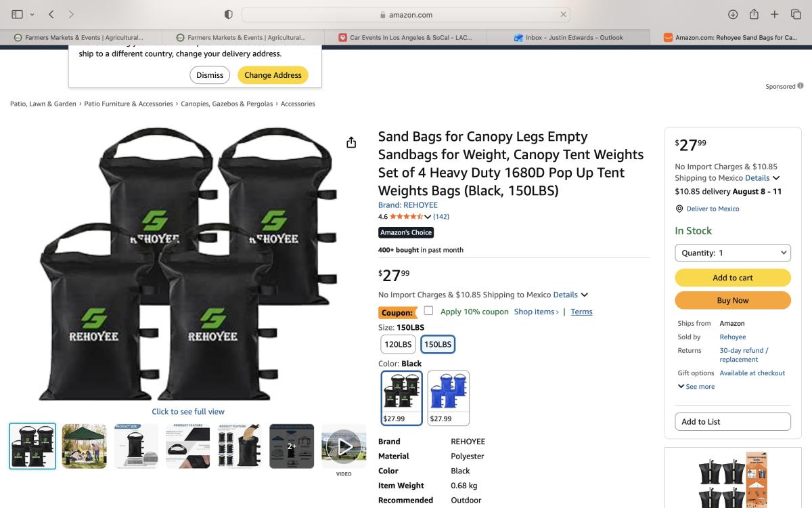Play the product video thumbnail

(344, 446)
